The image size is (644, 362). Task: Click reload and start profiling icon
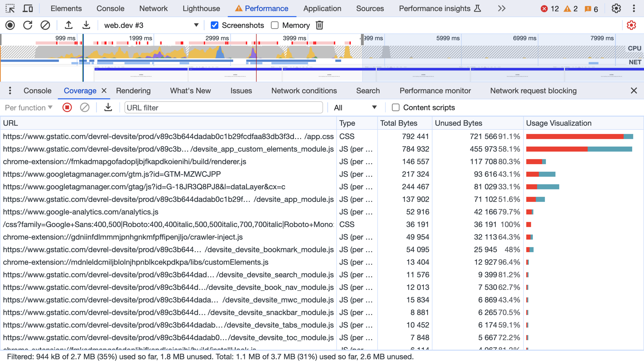click(28, 25)
